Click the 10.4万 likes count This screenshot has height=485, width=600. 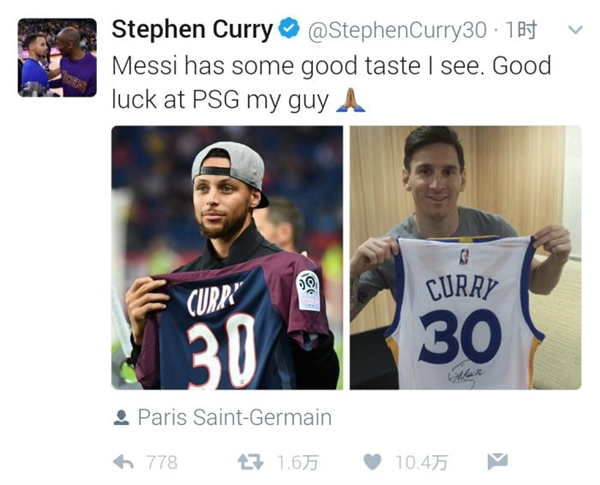420,462
